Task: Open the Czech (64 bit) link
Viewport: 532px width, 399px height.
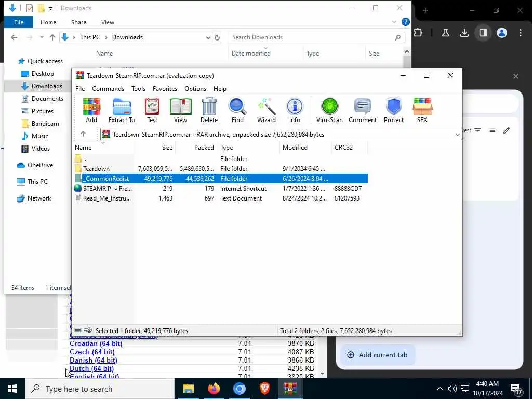Action: [x=92, y=352]
